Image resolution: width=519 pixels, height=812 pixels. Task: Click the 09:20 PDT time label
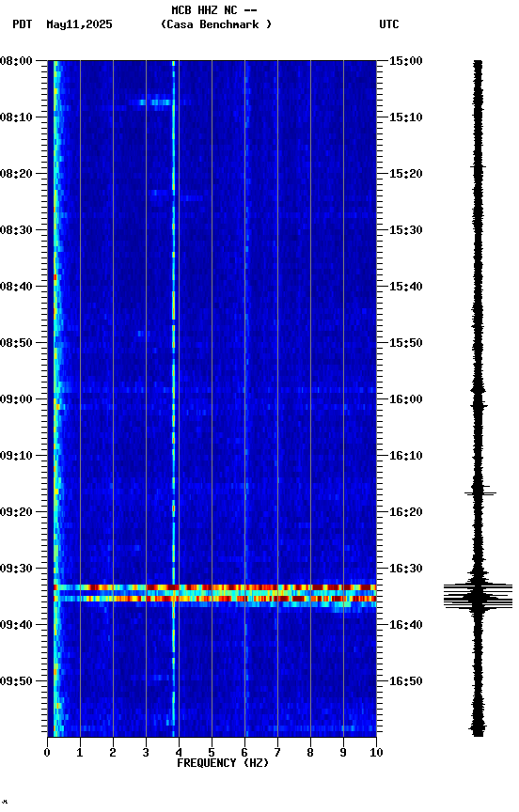click(16, 512)
